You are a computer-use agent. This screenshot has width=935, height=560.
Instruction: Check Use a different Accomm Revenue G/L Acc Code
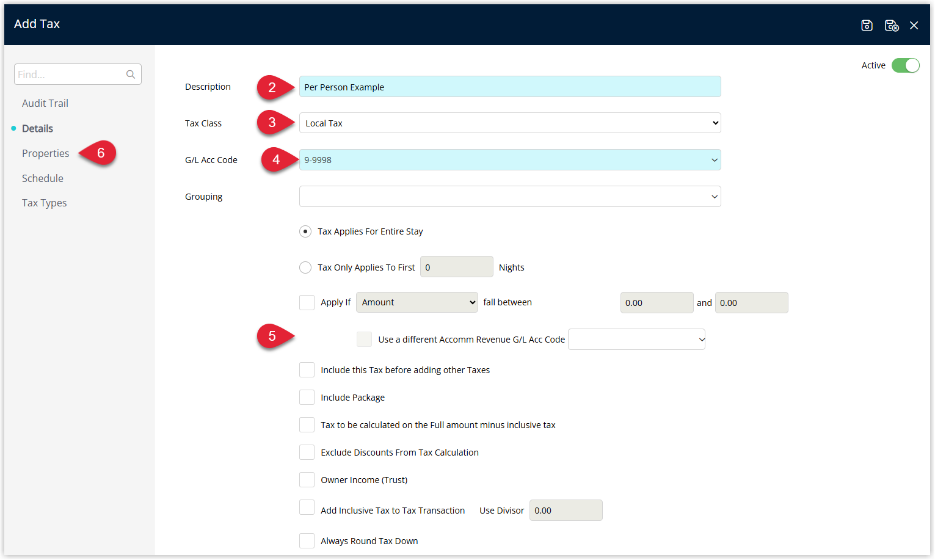click(x=364, y=339)
